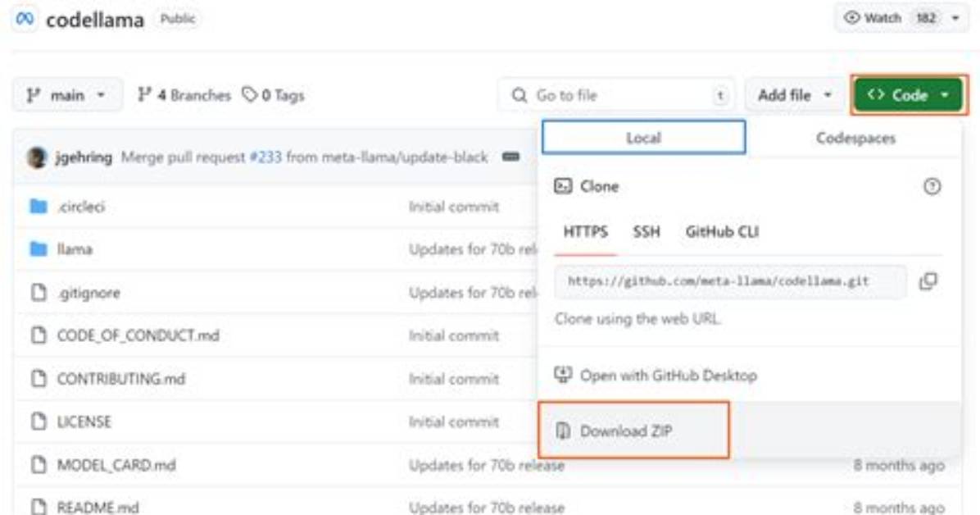This screenshot has width=980, height=515.
Task: Click the GitHub Desktop download icon
Action: pyautogui.click(x=562, y=375)
